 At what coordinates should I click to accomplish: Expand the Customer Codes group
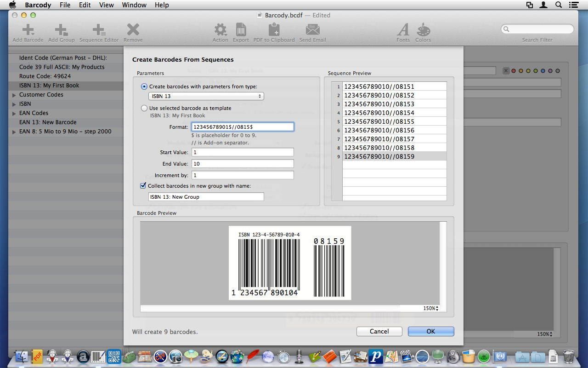14,95
